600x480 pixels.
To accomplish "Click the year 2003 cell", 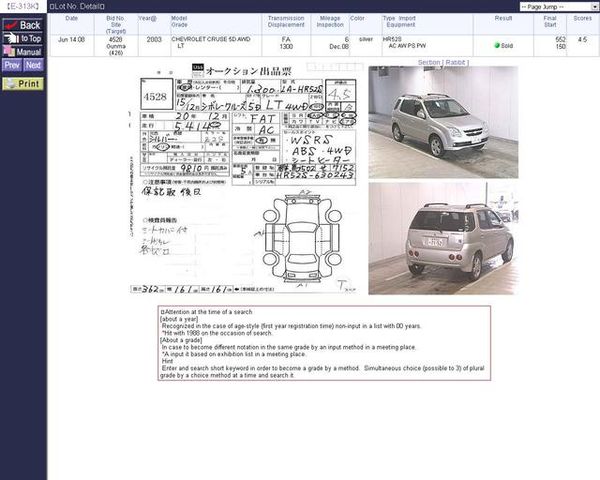I will pos(154,39).
